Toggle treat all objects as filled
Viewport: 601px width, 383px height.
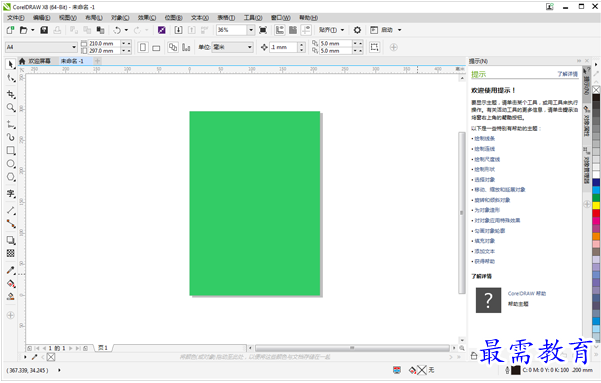(x=374, y=47)
